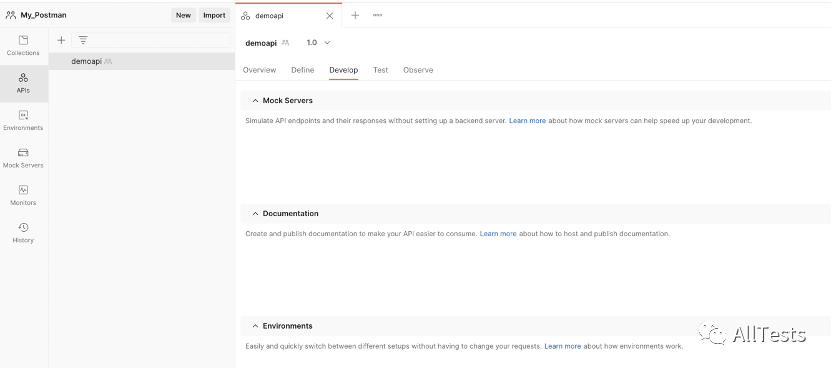The image size is (832, 368).
Task: Open the History sidebar icon
Action: (23, 233)
